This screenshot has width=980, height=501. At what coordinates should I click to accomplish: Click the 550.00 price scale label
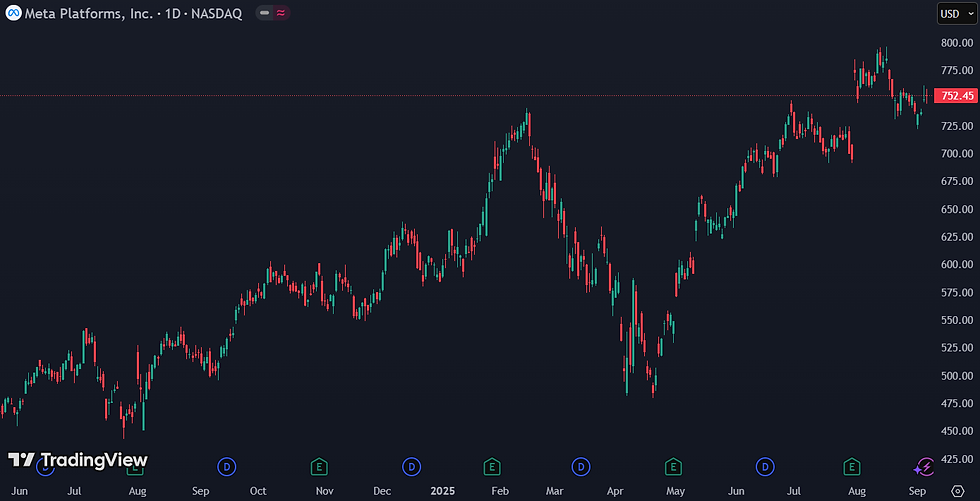(x=958, y=320)
